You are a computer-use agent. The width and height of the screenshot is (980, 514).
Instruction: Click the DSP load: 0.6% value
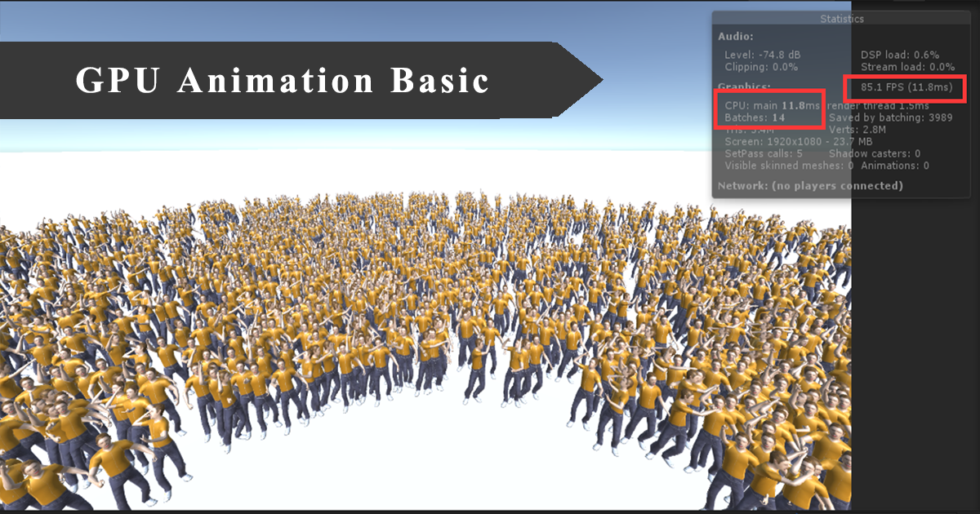coord(900,55)
